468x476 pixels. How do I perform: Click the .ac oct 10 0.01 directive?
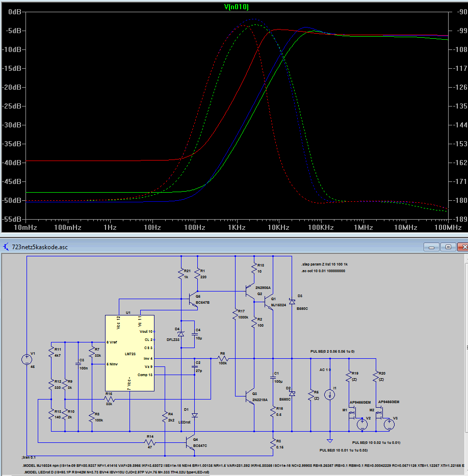click(x=323, y=271)
